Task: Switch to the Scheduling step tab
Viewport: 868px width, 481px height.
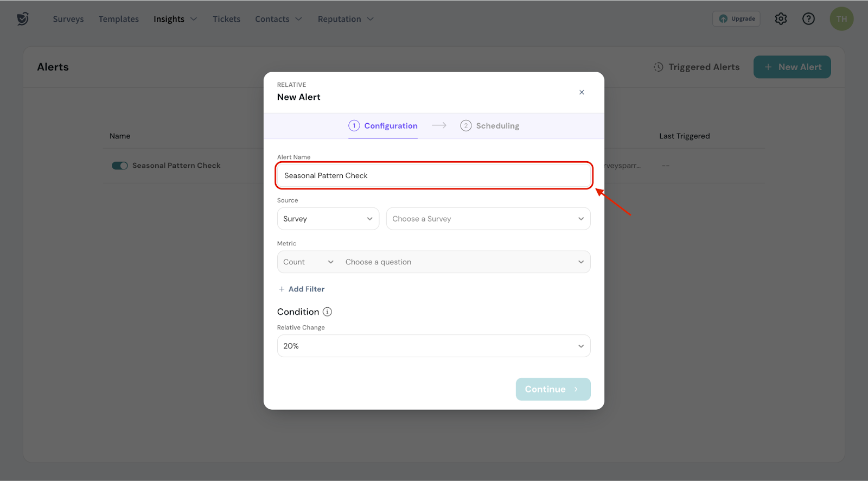Action: [490, 126]
